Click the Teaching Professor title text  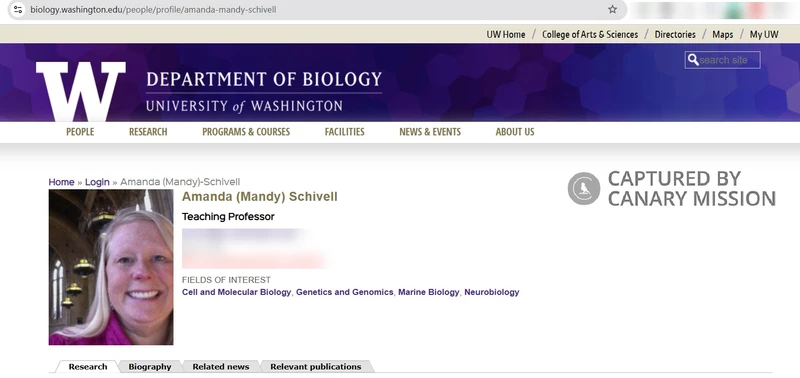click(x=228, y=217)
